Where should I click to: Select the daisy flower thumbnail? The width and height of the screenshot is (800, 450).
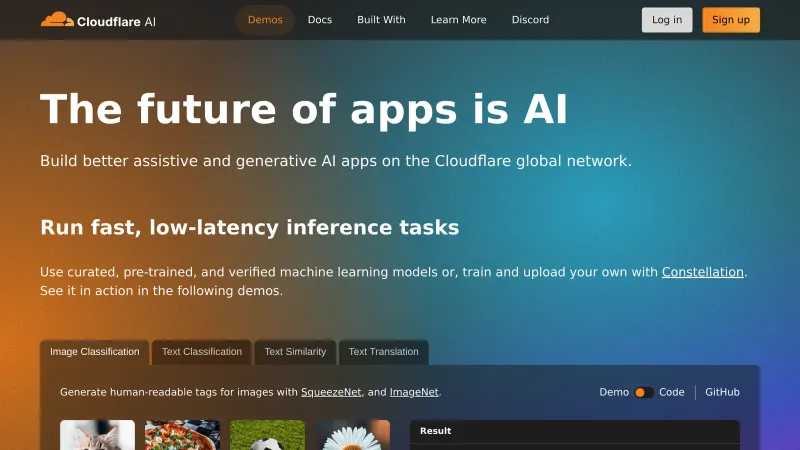click(x=353, y=435)
